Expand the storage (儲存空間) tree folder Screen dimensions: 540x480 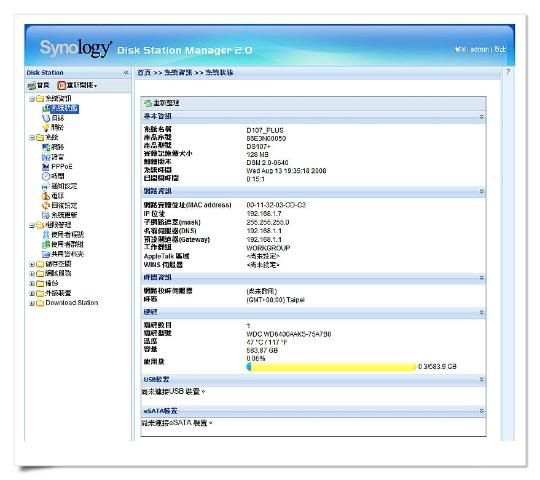click(32, 264)
